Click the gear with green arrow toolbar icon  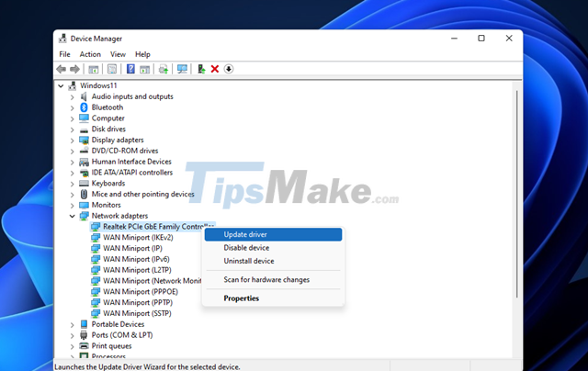164,69
